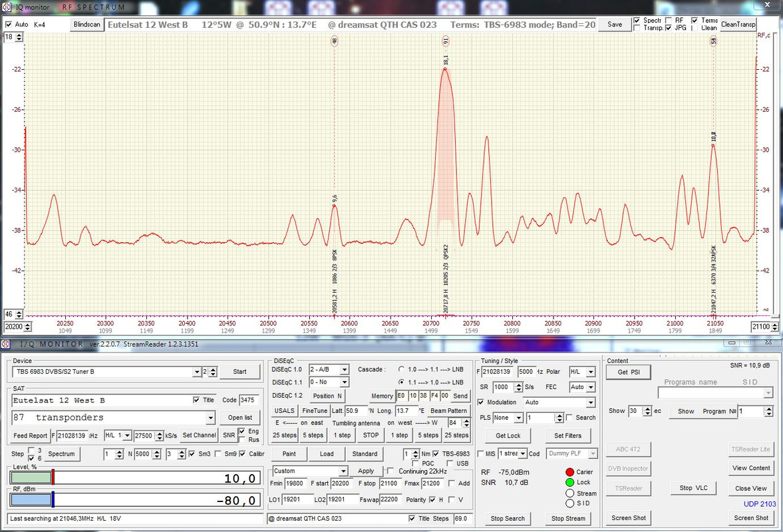783x532 pixels.
Task: Click the Apply button
Action: point(365,471)
